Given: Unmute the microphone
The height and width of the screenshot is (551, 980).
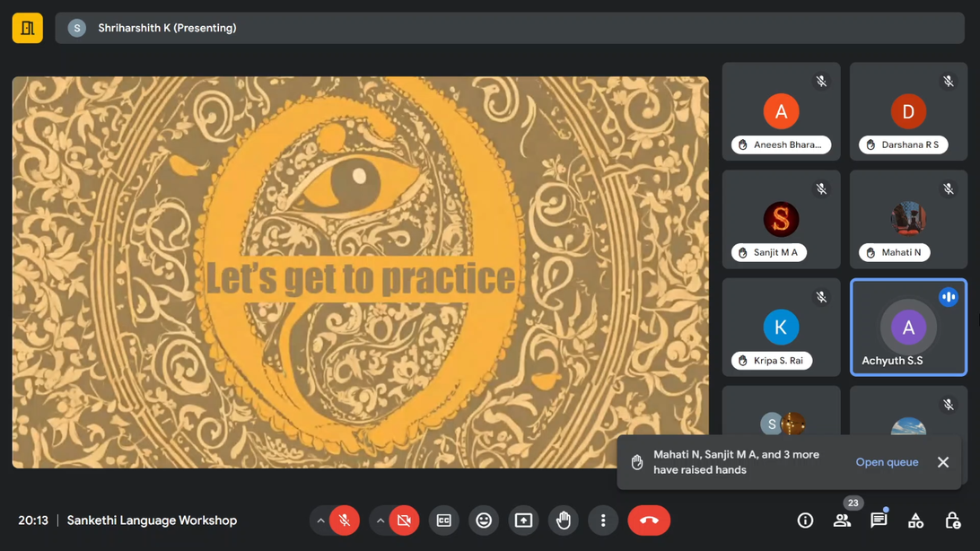Looking at the screenshot, I should (x=344, y=520).
